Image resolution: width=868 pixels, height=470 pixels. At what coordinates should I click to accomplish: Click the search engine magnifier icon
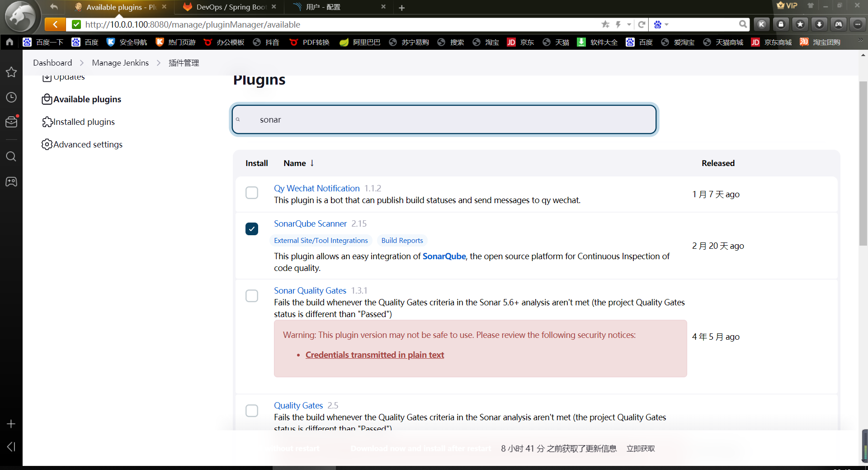[x=743, y=24]
